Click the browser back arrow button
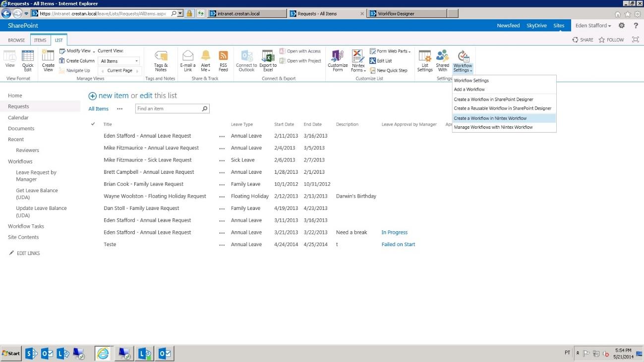The width and height of the screenshot is (644, 362). tap(6, 13)
